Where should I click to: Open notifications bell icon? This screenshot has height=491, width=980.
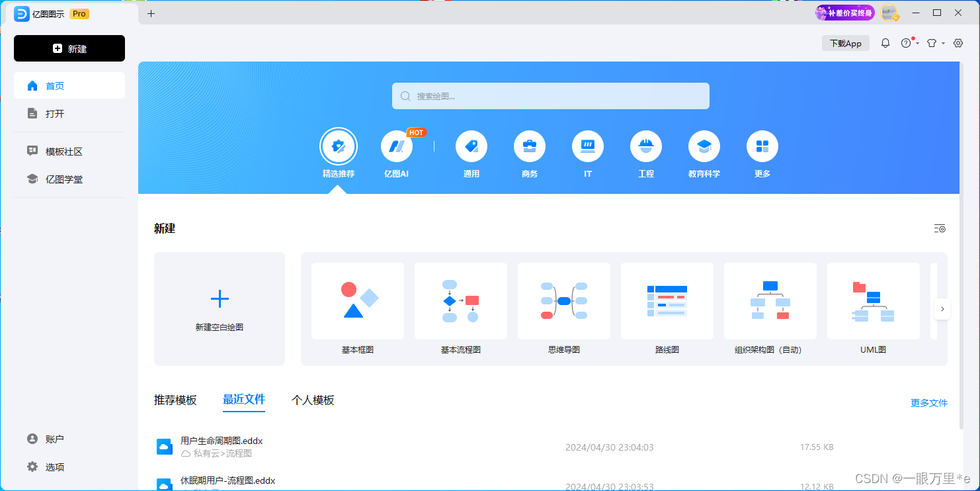pyautogui.click(x=885, y=43)
